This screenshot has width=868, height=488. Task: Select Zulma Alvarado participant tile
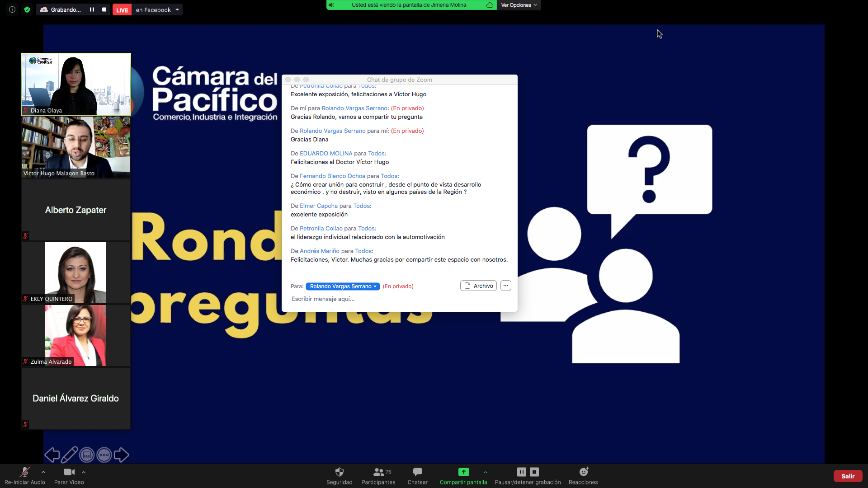coord(76,335)
